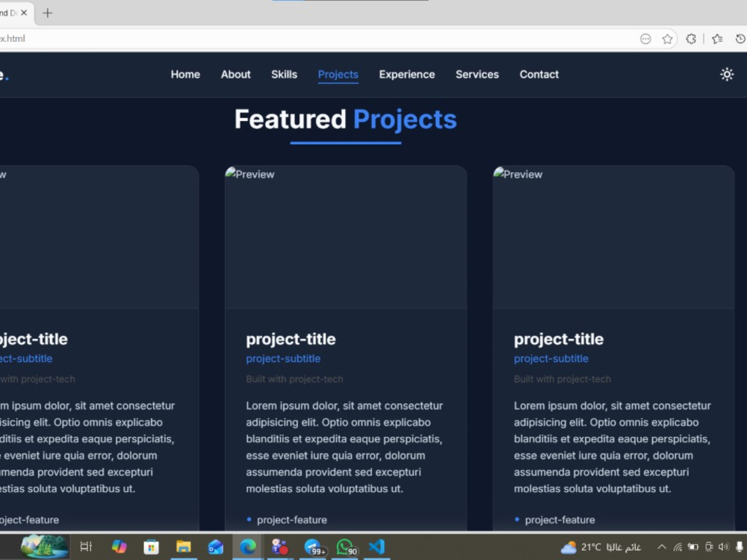747x560 pixels.
Task: Click the middle card's Built with project-tech line
Action: click(294, 379)
